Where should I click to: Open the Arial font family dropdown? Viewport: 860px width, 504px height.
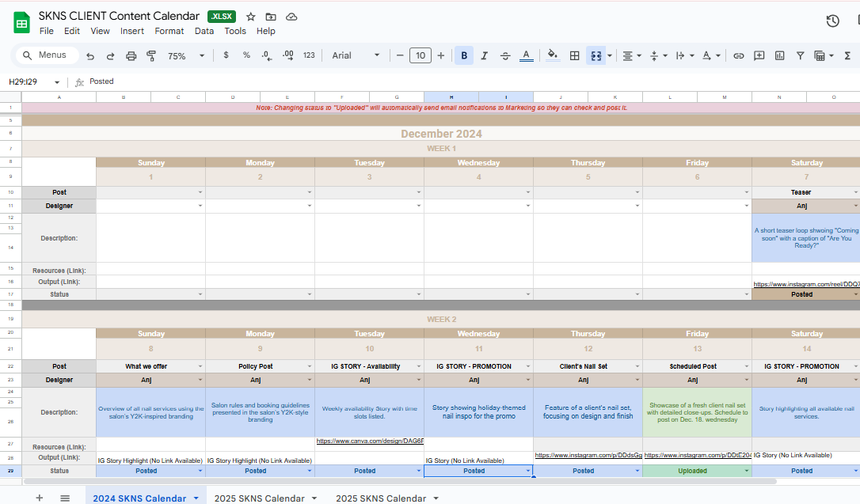356,55
